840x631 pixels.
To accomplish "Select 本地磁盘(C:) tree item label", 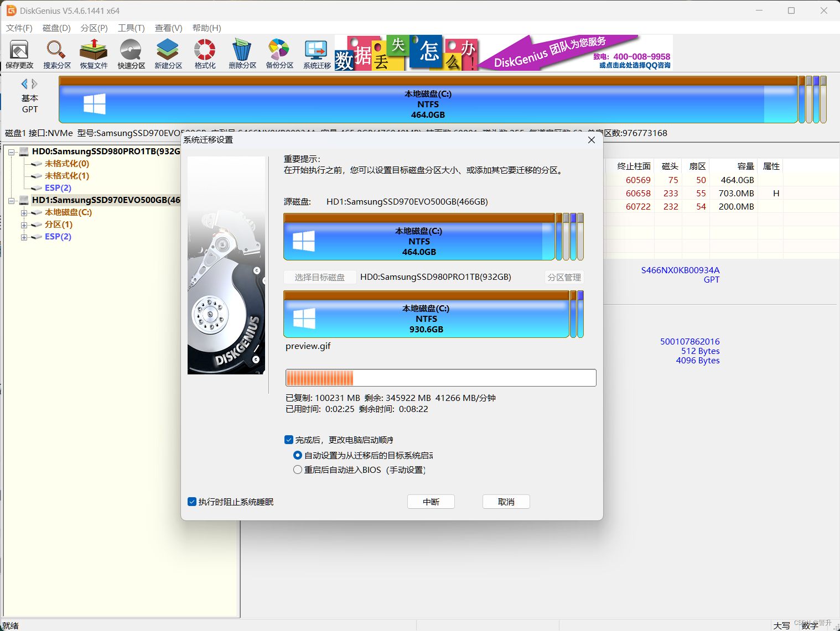I will point(68,212).
